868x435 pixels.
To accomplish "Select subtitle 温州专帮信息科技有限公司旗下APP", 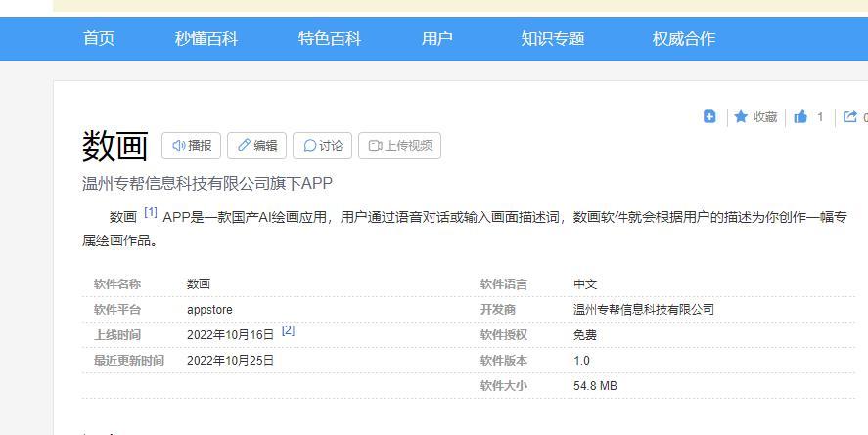I will coord(207,184).
